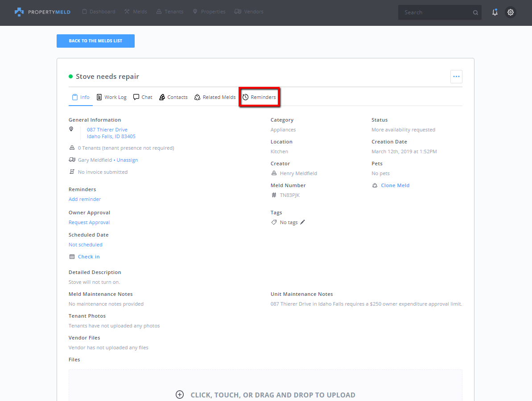Open the notifications bell icon
532x401 pixels.
point(495,12)
